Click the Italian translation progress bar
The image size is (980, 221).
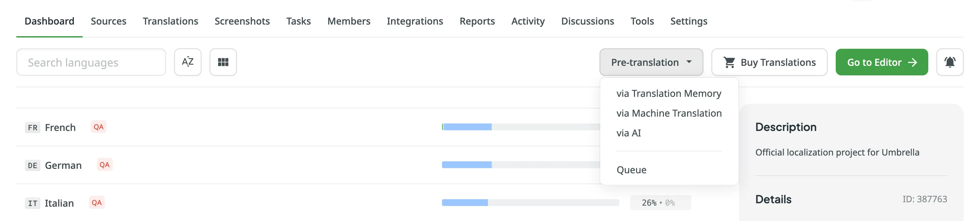tap(530, 203)
